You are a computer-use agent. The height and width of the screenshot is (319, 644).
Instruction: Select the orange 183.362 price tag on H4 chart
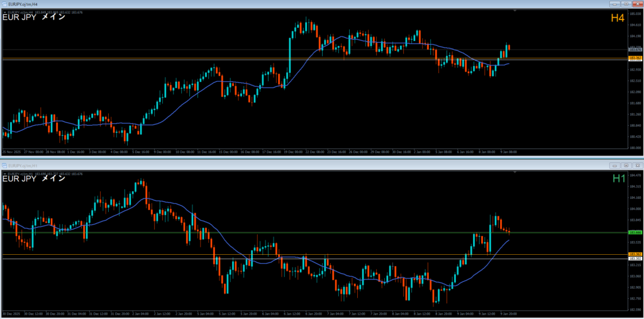(634, 59)
